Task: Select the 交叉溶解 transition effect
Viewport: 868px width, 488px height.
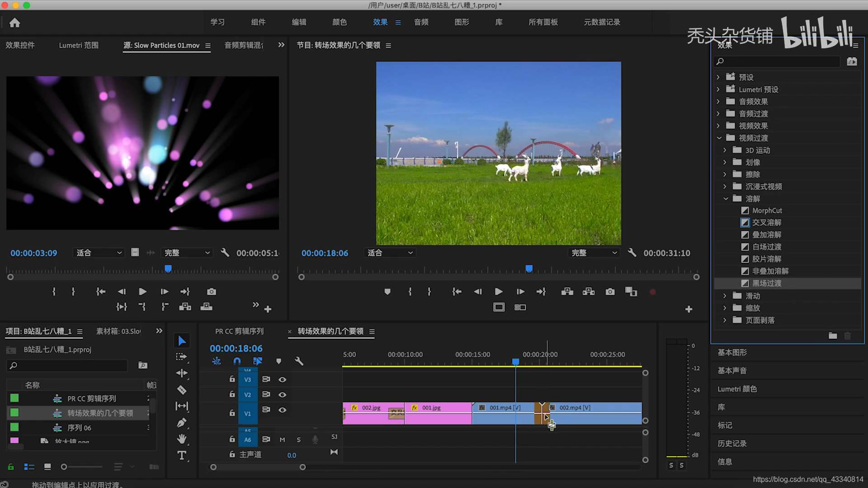Action: pos(766,222)
